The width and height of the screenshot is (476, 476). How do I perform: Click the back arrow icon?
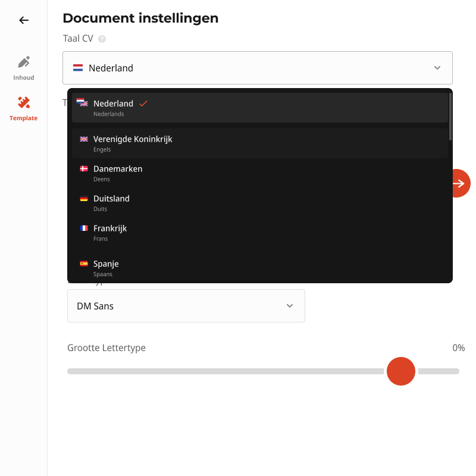pyautogui.click(x=24, y=20)
